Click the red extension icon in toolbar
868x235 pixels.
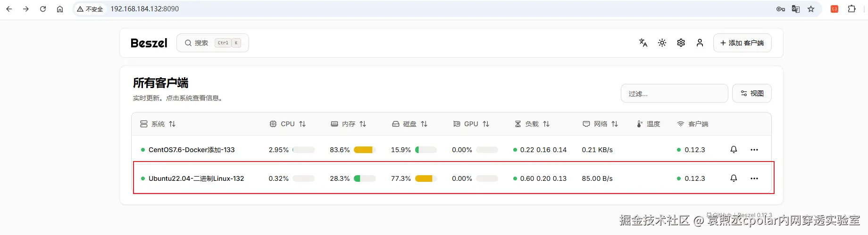(x=835, y=9)
